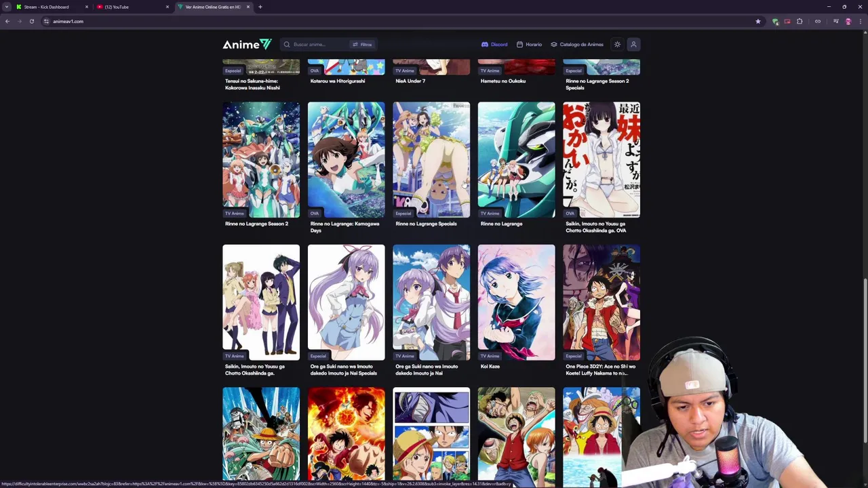868x488 pixels.
Task: Go to AnimeAV1 home via logo
Action: point(247,44)
